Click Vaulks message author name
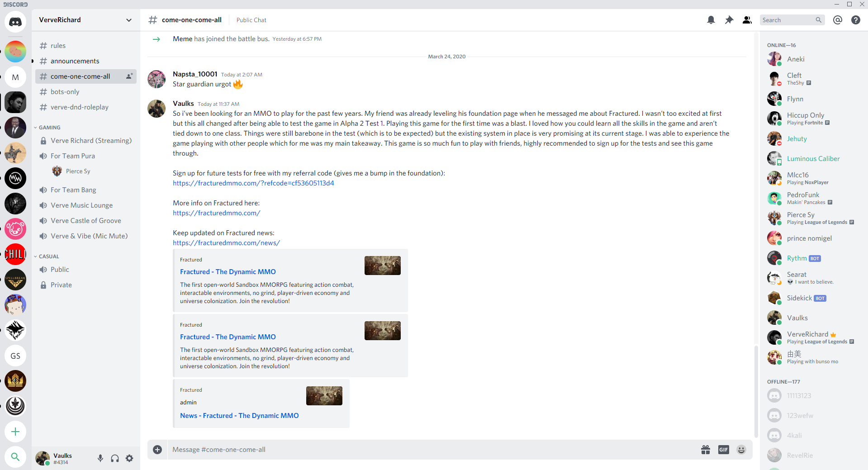Screen dimensions: 868x470 click(x=183, y=104)
